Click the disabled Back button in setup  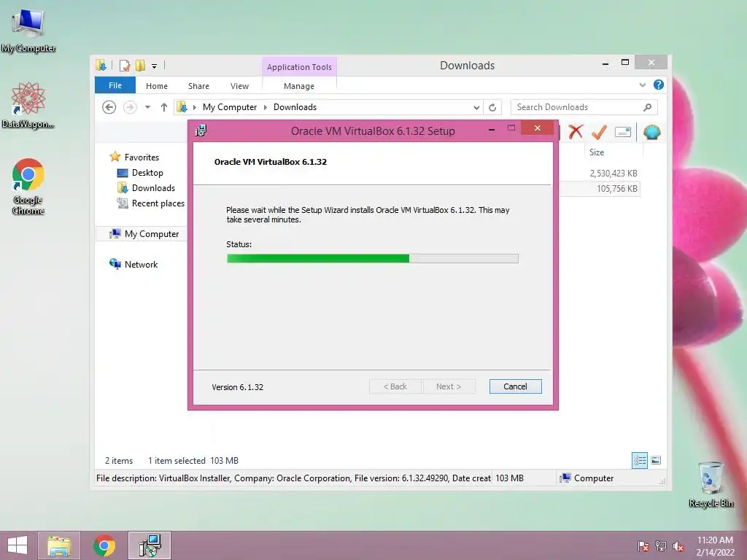(x=395, y=386)
